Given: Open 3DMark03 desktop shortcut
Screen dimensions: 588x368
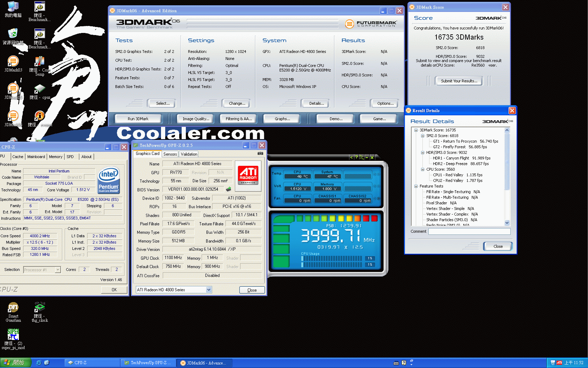Looking at the screenshot, I should click(x=13, y=64).
